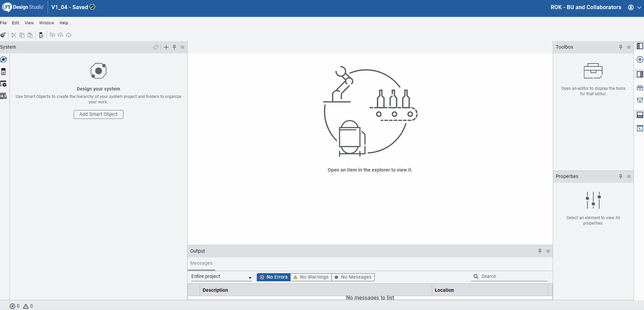This screenshot has width=644, height=310.
Task: Open the libraries books icon in sidebar
Action: (x=3, y=96)
